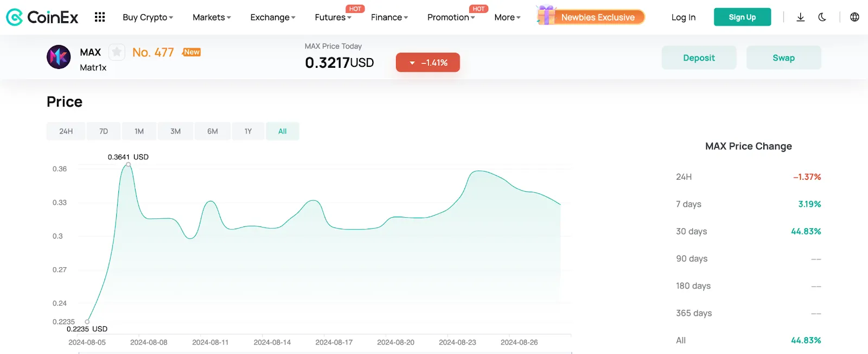
Task: Click the 2024-08-05 axis label
Action: tap(87, 343)
